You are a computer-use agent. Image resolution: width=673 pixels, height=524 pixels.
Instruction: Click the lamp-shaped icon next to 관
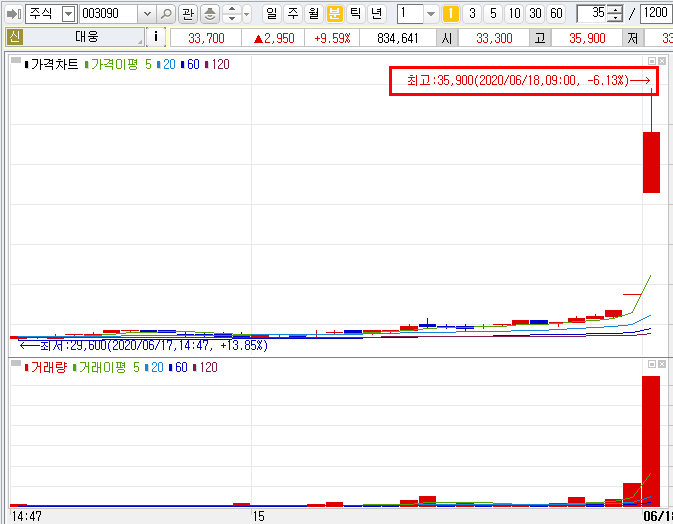pyautogui.click(x=210, y=14)
